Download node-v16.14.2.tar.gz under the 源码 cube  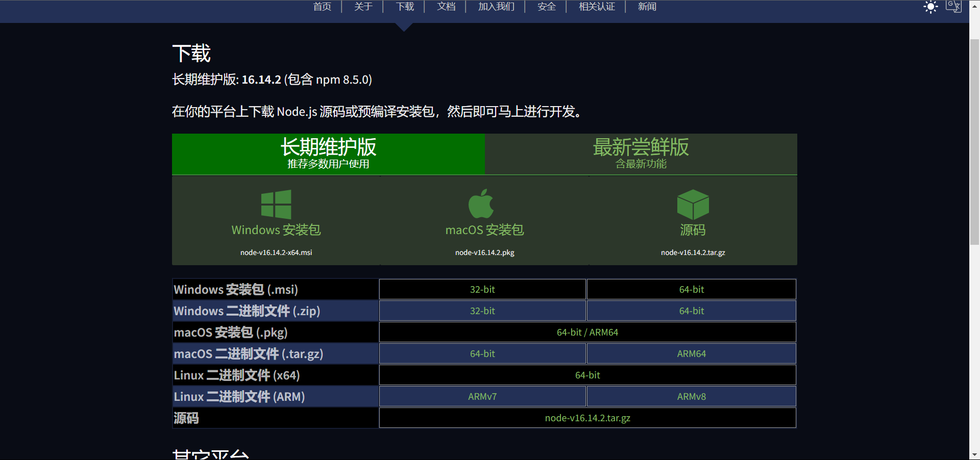(693, 252)
